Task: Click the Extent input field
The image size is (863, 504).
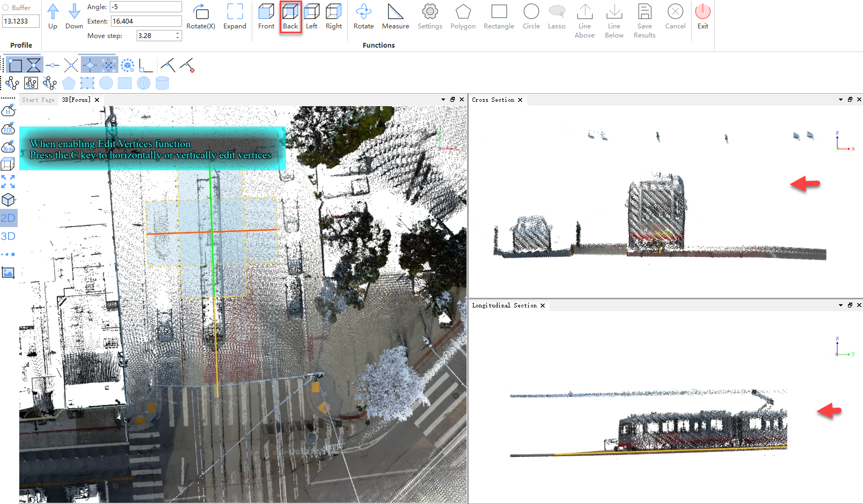Action: [146, 21]
